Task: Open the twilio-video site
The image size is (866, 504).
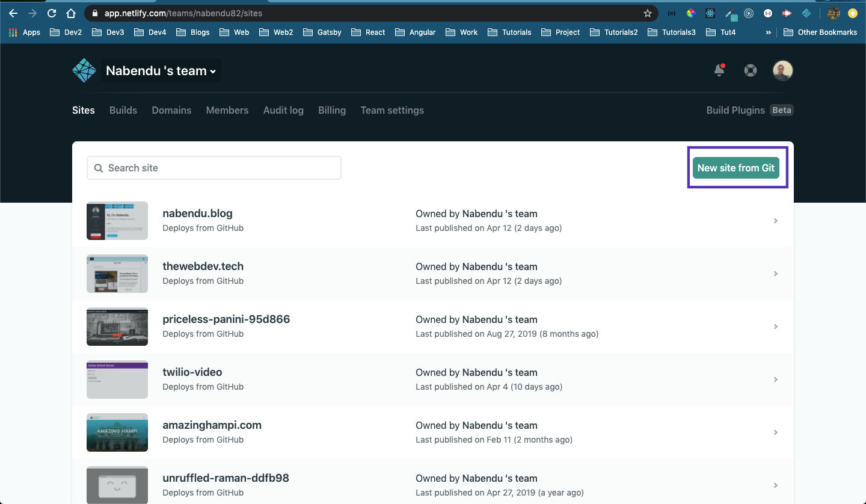Action: [x=192, y=372]
